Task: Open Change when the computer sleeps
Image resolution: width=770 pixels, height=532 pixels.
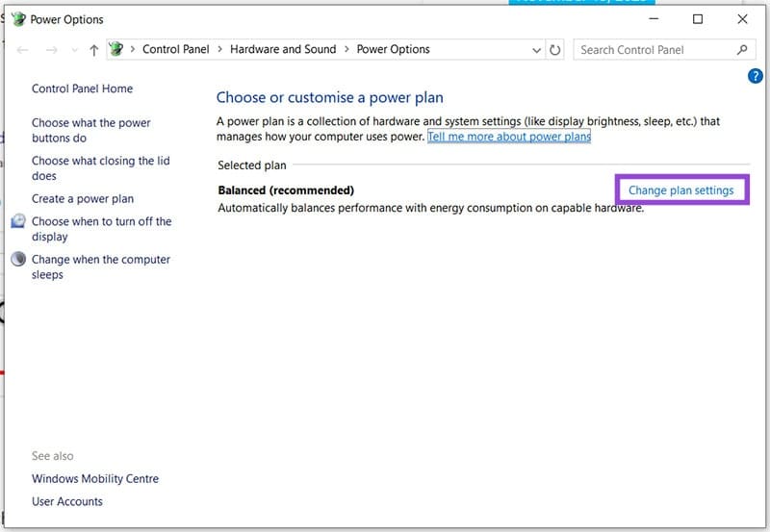Action: click(101, 266)
